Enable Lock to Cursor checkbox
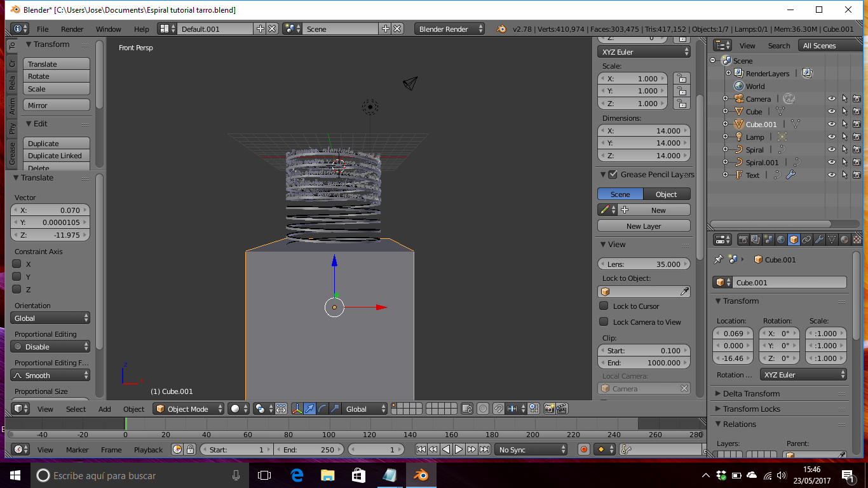 pos(604,306)
